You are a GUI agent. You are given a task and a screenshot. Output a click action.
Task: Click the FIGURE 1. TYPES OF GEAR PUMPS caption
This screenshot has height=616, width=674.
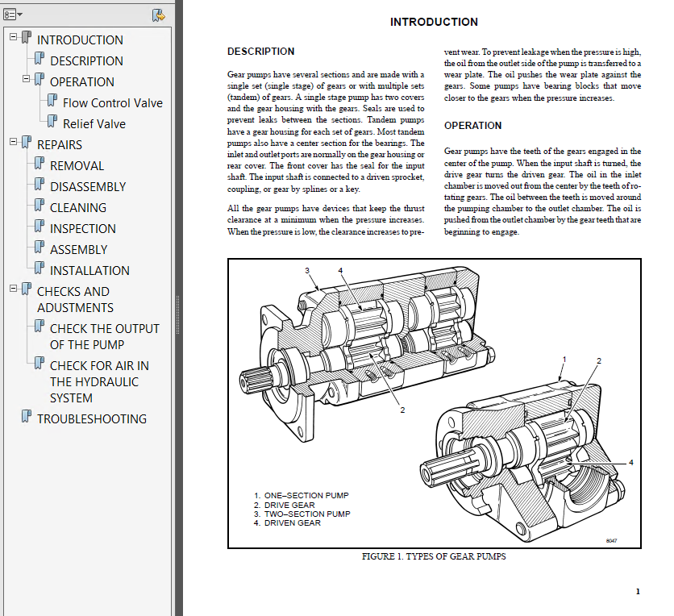point(434,556)
